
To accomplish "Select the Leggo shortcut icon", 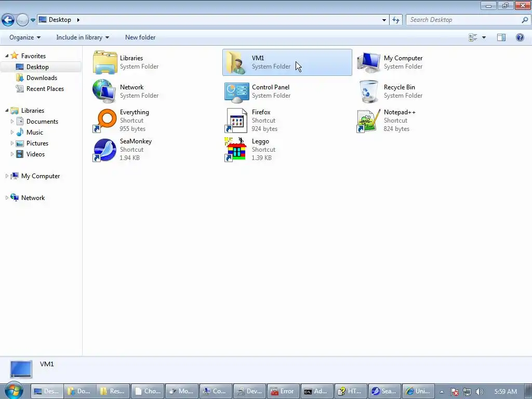I will pyautogui.click(x=236, y=150).
